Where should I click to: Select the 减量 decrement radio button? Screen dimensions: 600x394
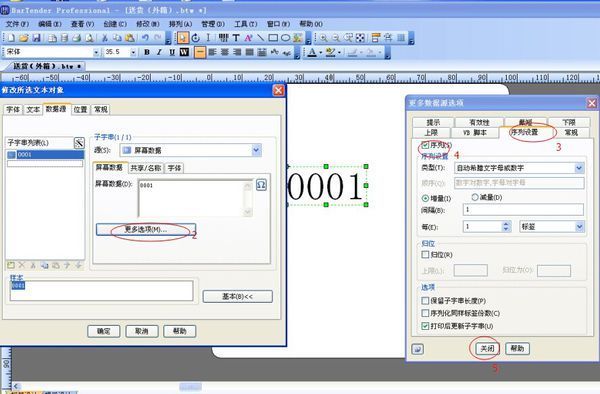pos(475,197)
